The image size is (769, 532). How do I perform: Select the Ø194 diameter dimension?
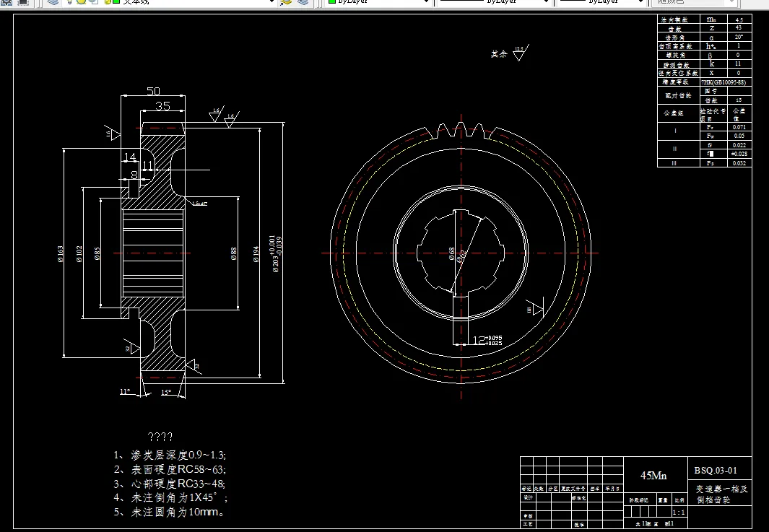[x=256, y=254]
